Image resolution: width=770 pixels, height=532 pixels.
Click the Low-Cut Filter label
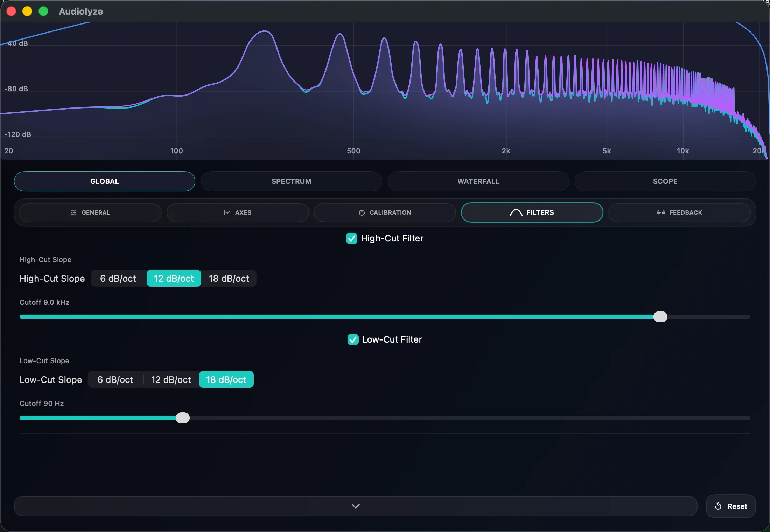(392, 339)
